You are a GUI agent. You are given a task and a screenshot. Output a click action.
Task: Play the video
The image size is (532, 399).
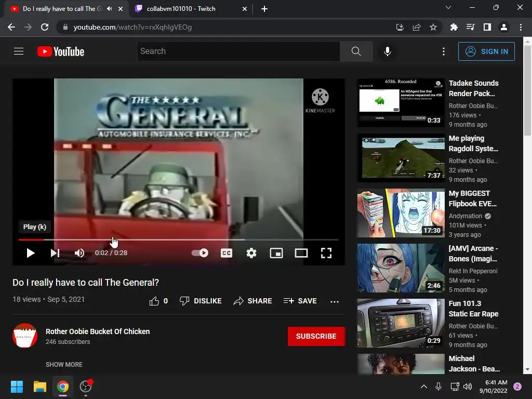tap(31, 253)
